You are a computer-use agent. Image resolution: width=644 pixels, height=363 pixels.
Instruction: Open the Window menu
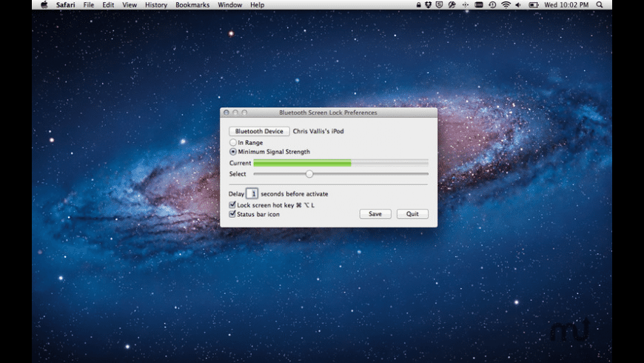[x=230, y=5]
